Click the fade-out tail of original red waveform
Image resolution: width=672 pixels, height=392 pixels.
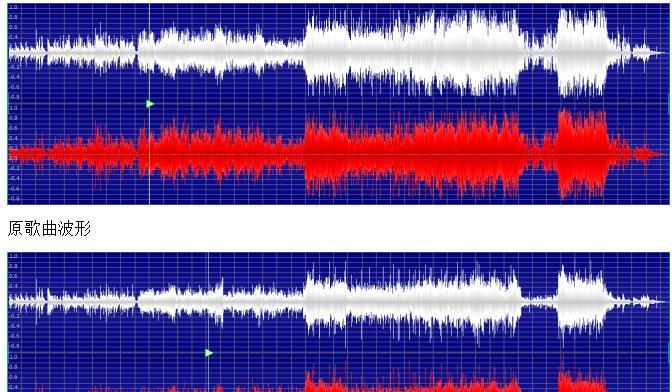point(647,154)
